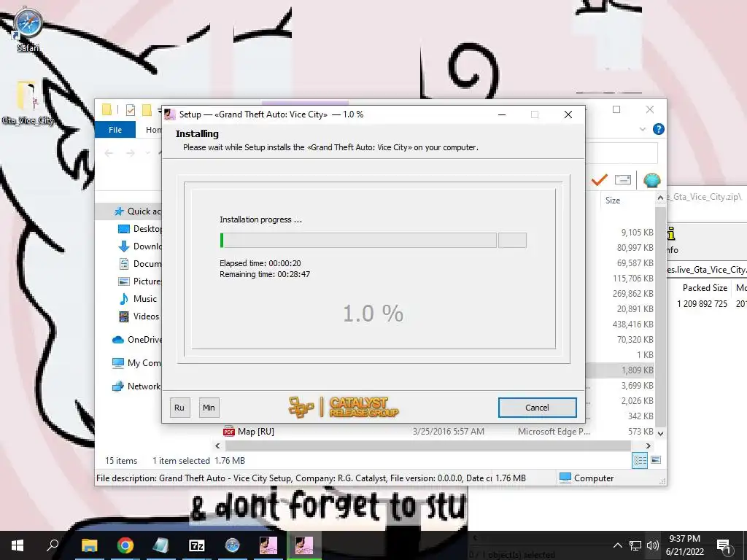This screenshot has height=560, width=747.
Task: Click the Explorer address bar field
Action: pyautogui.click(x=621, y=153)
